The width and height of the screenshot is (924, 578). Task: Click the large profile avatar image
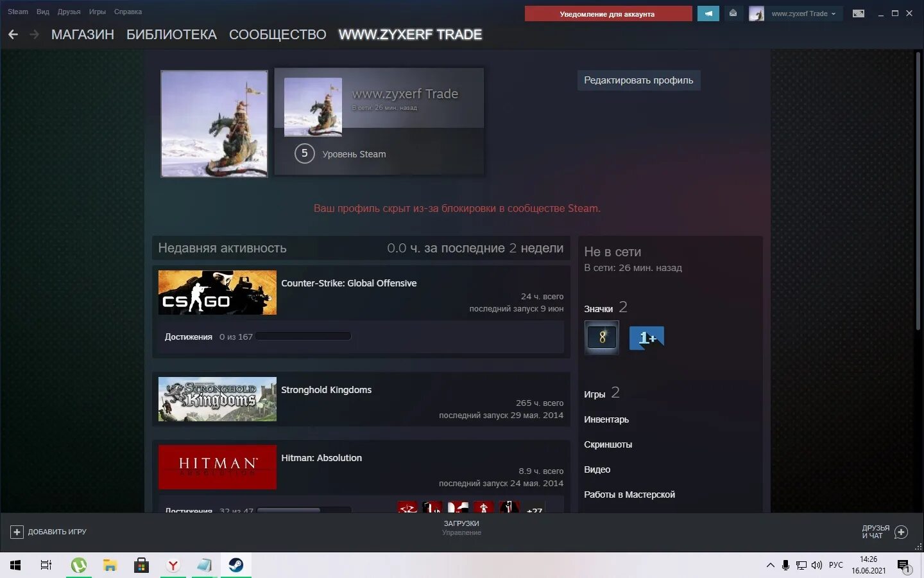click(x=214, y=124)
